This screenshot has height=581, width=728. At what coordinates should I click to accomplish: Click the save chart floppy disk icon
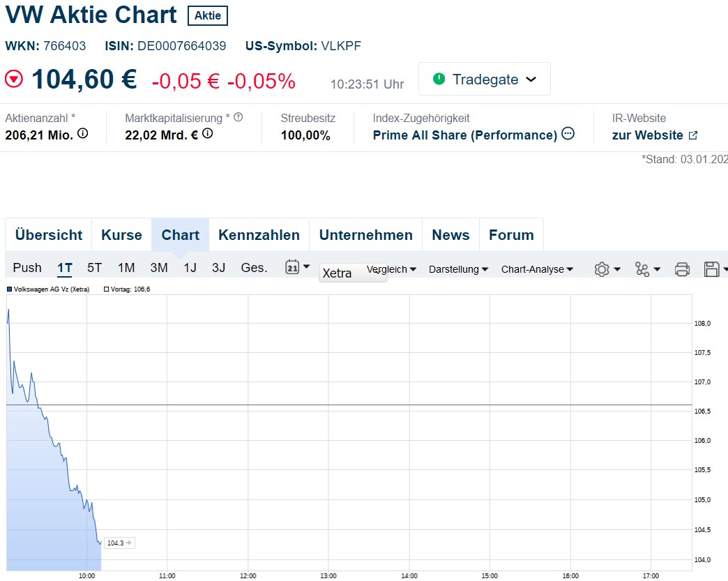[714, 269]
